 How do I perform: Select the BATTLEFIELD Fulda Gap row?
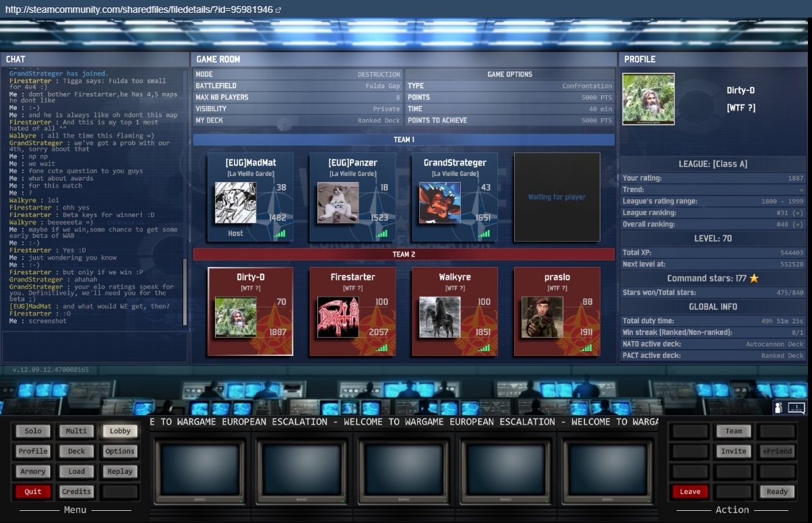pos(298,86)
